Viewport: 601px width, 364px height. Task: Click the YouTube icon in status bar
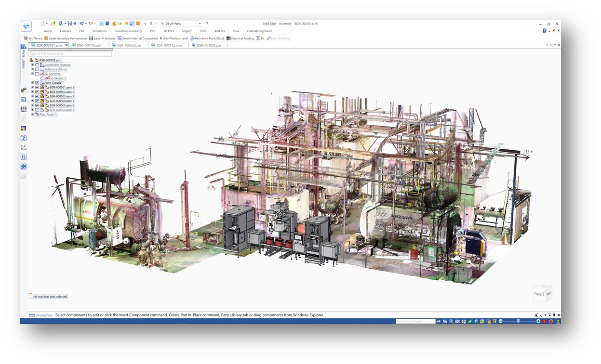tap(544, 321)
